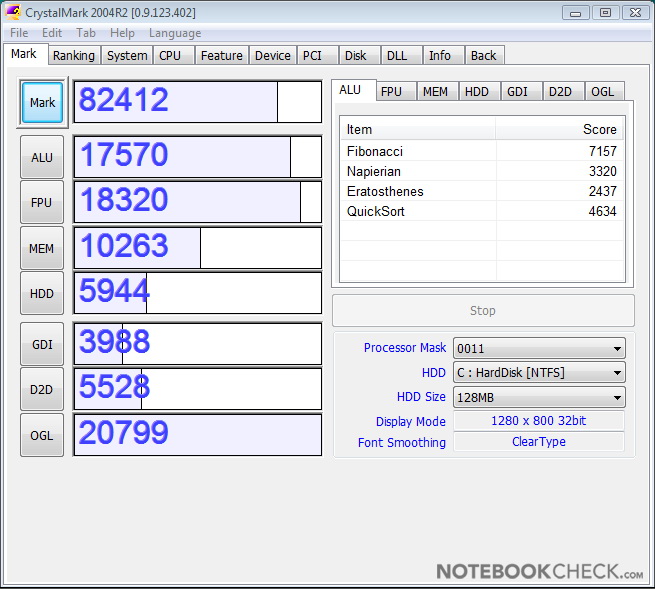Click the Stop button
Viewport: 655px width, 589px height.
click(x=483, y=310)
